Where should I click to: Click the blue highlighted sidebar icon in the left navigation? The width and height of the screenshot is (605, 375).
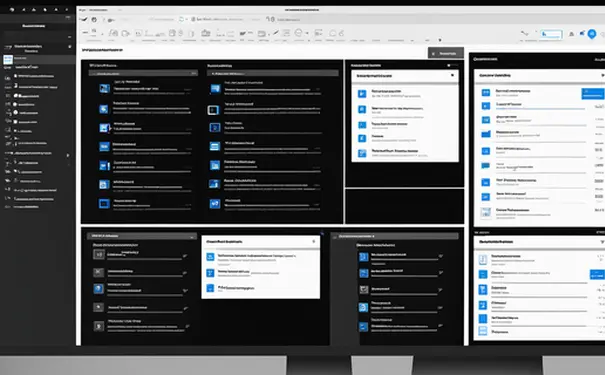coord(8,59)
